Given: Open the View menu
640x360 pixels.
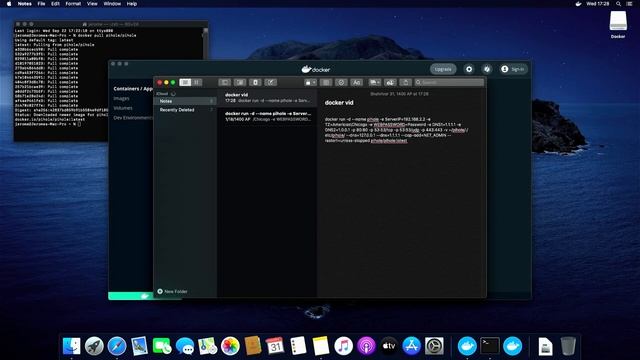Looking at the screenshot, I should [92, 4].
